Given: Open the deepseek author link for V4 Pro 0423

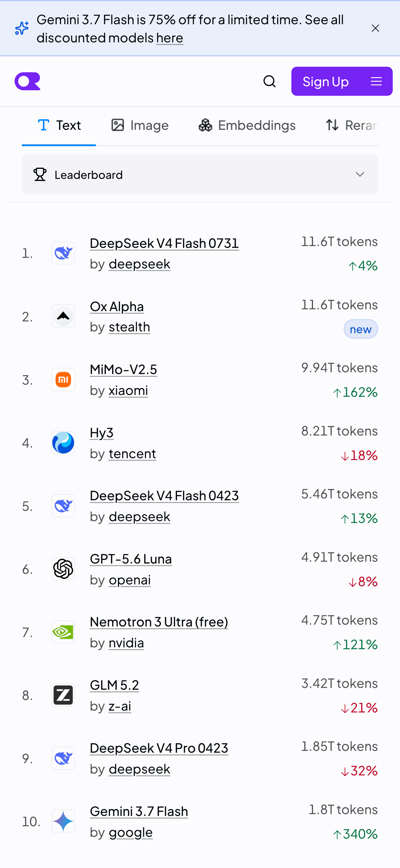Looking at the screenshot, I should (139, 769).
